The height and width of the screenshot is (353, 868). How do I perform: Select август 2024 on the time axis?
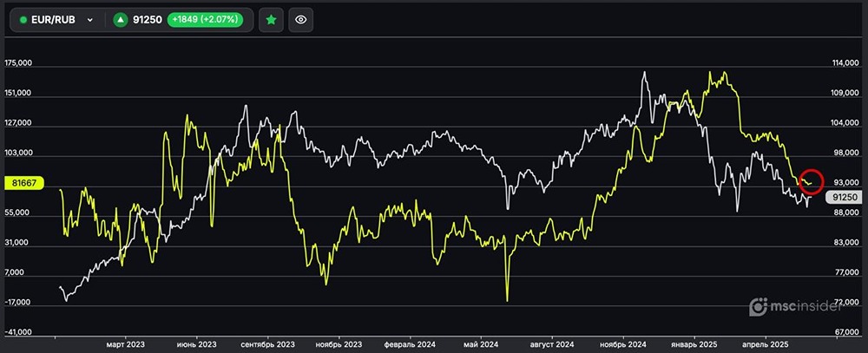[x=553, y=344]
